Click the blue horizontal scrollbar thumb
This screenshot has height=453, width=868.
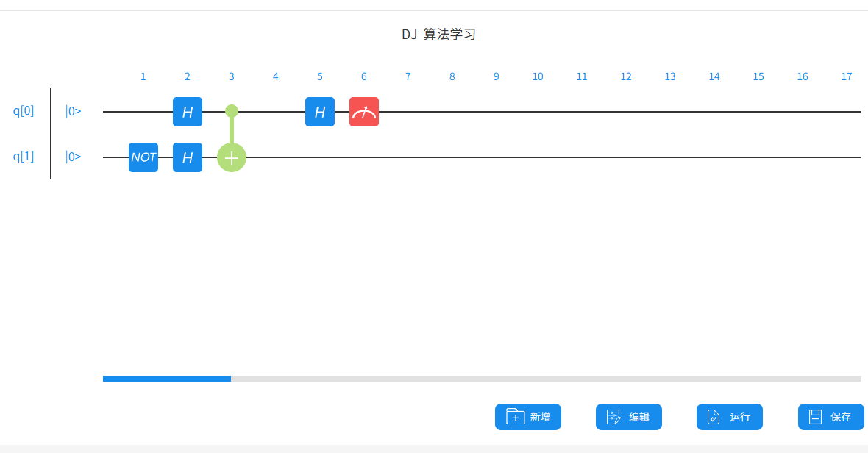click(167, 379)
